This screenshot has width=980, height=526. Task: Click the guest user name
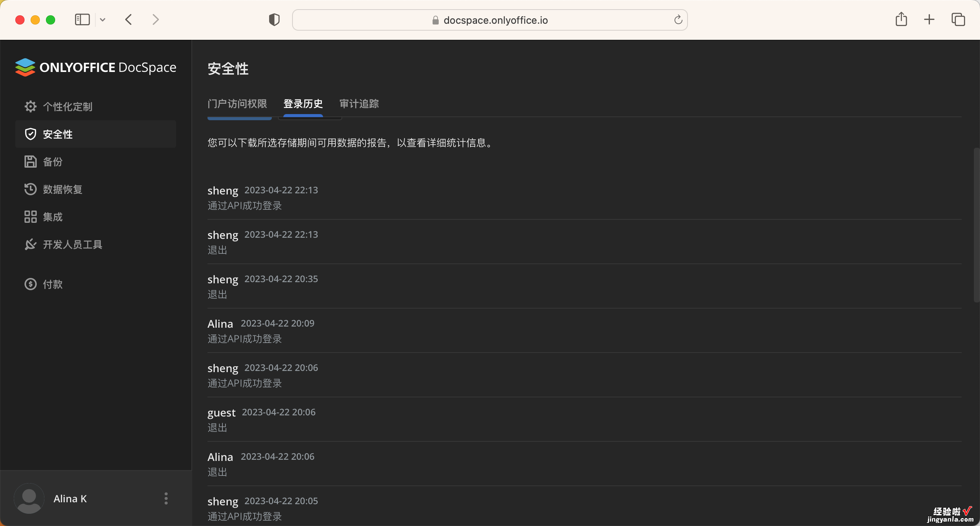coord(222,413)
